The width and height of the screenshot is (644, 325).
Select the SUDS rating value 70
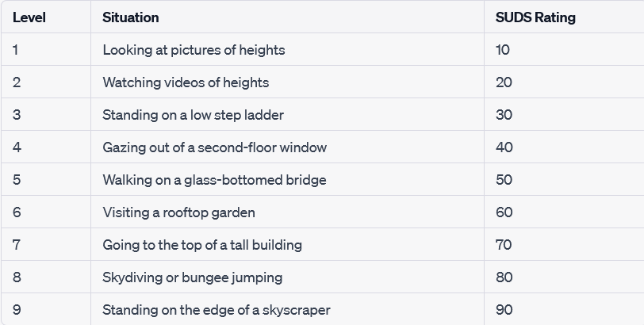pos(504,245)
